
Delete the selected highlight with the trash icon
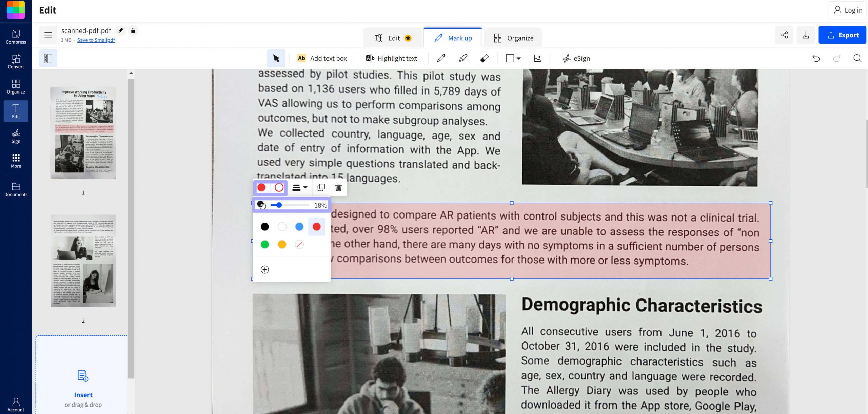(x=338, y=187)
